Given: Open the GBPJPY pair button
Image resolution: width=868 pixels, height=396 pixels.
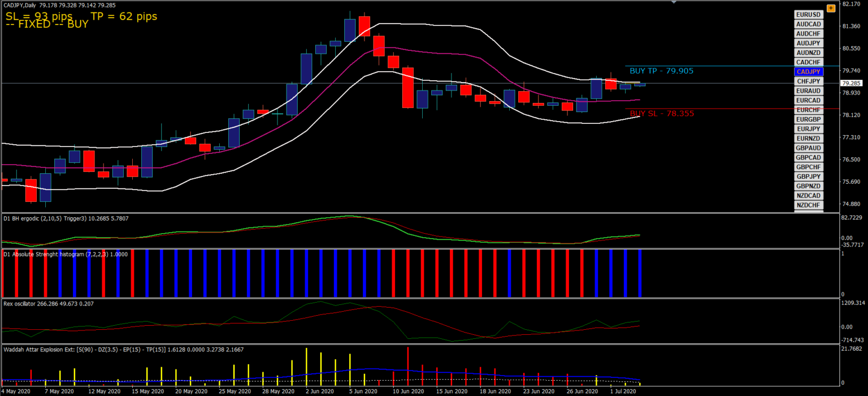Looking at the screenshot, I should 808,177.
